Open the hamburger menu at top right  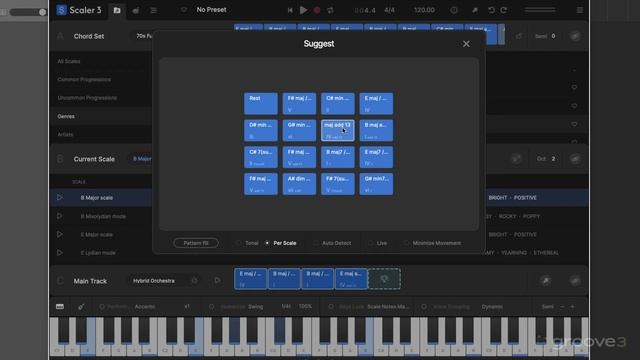(580, 10)
